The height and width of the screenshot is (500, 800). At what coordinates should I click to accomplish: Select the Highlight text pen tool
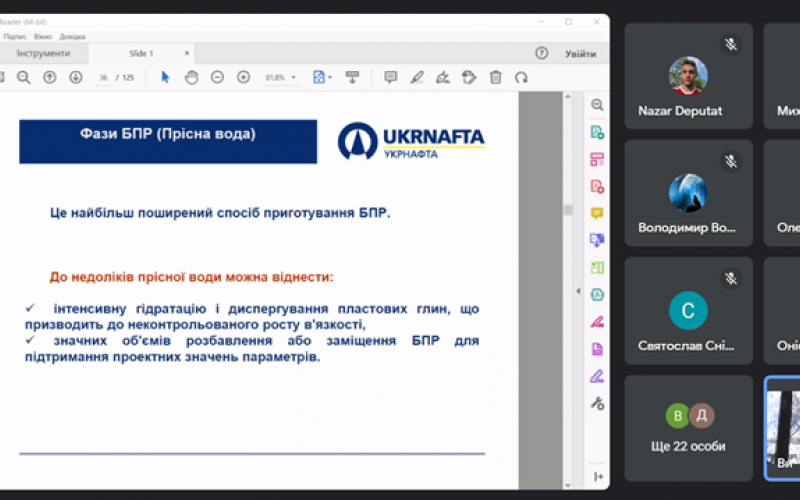click(x=417, y=78)
